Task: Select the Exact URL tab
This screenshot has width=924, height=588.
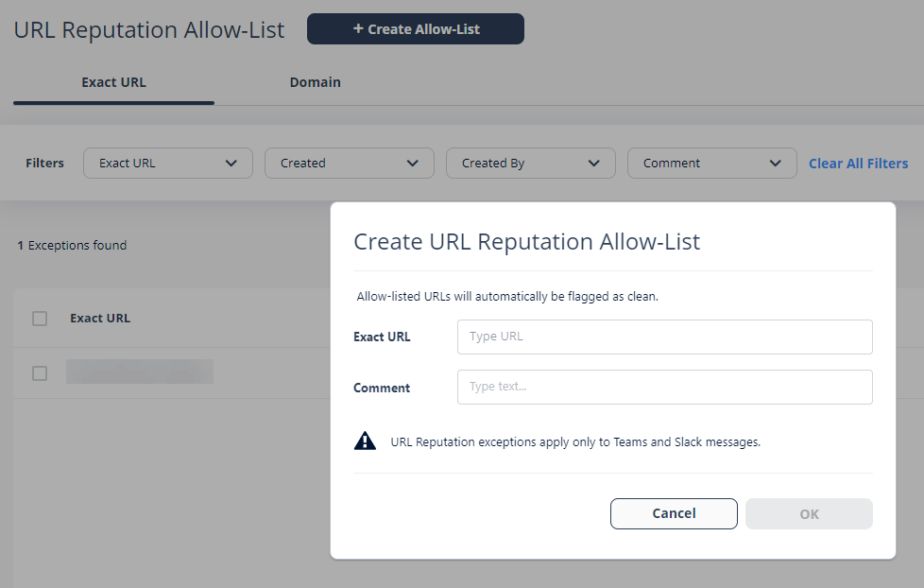Action: point(113,82)
